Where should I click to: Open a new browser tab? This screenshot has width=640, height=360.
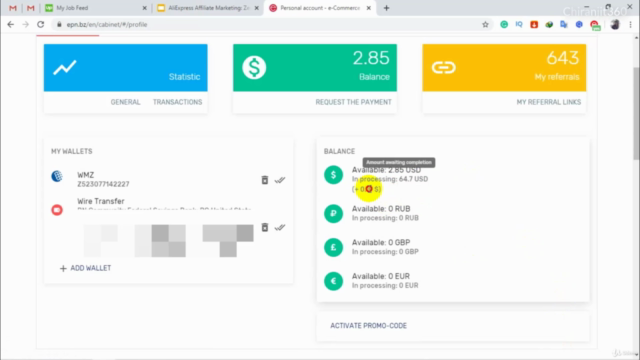pyautogui.click(x=386, y=8)
